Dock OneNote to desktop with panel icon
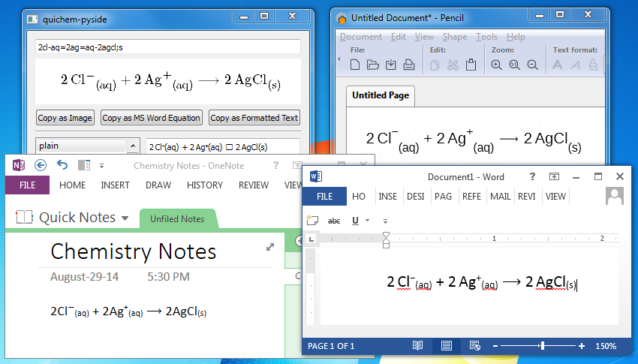 pyautogui.click(x=84, y=165)
